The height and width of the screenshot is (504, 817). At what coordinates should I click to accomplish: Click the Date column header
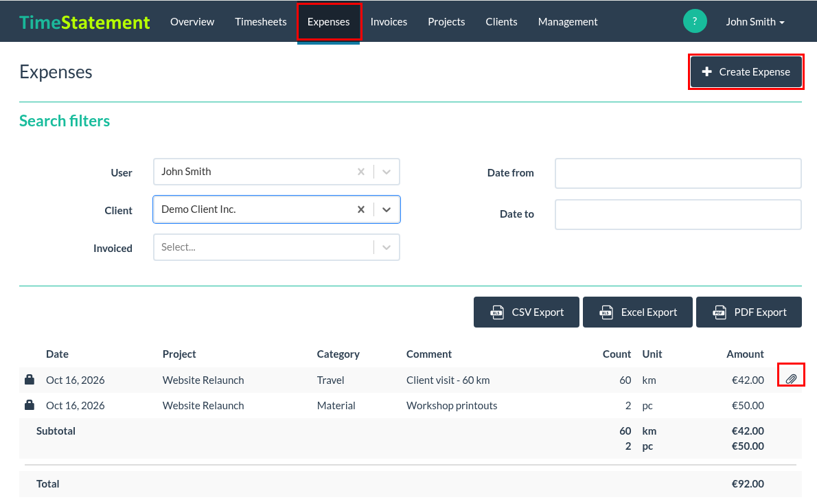57,354
